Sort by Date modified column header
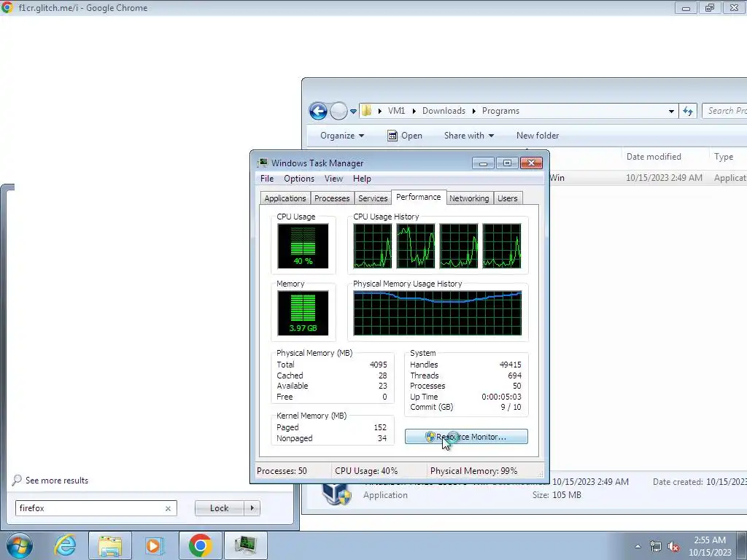The height and width of the screenshot is (560, 747). (x=654, y=157)
